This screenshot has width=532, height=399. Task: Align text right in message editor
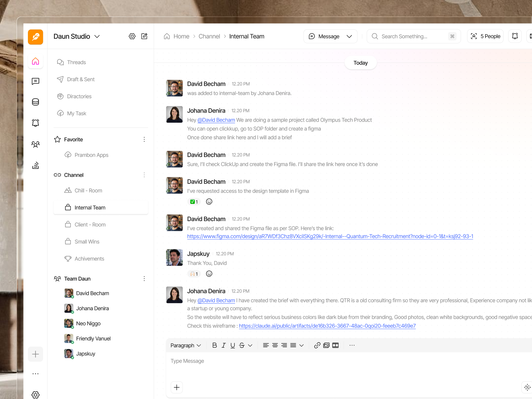pyautogui.click(x=284, y=345)
